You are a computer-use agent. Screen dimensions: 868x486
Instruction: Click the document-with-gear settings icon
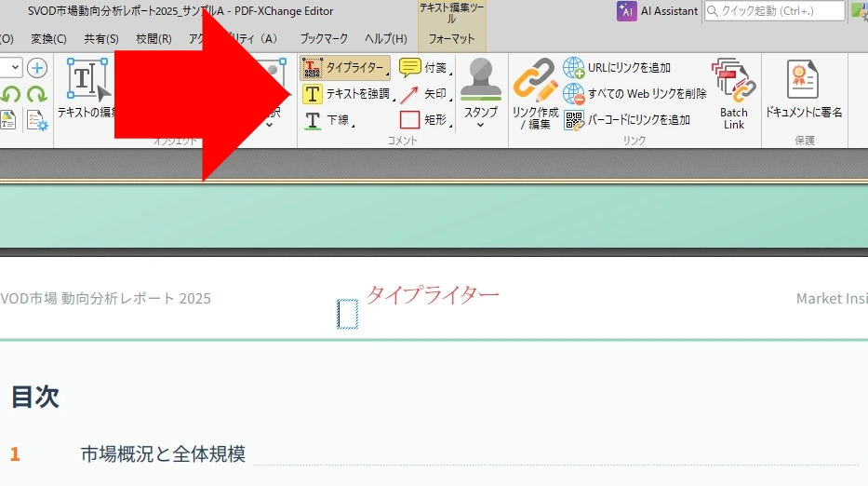coord(37,120)
